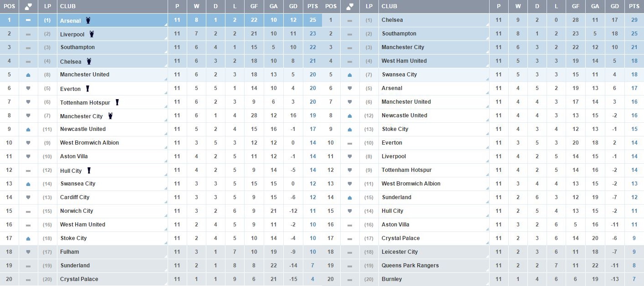Expand the Cardiff City row corner triangle
The width and height of the screenshot is (644, 286).
[165, 201]
